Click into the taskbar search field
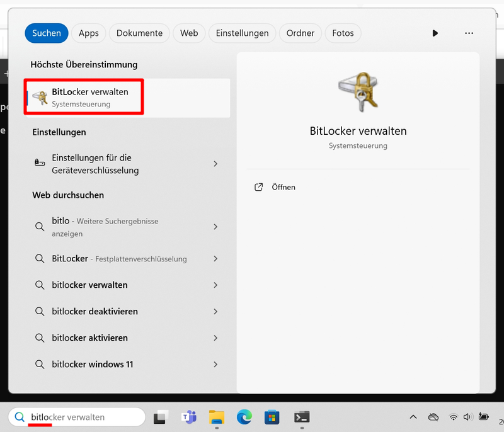 point(82,417)
